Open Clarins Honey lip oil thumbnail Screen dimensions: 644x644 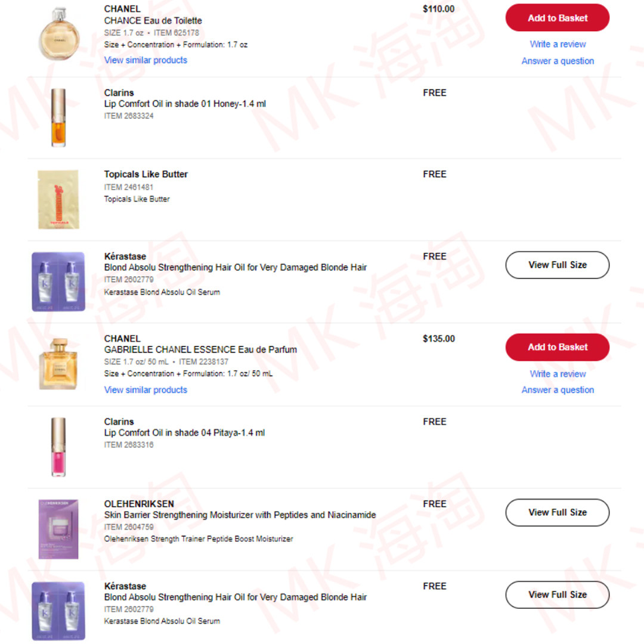(58, 117)
